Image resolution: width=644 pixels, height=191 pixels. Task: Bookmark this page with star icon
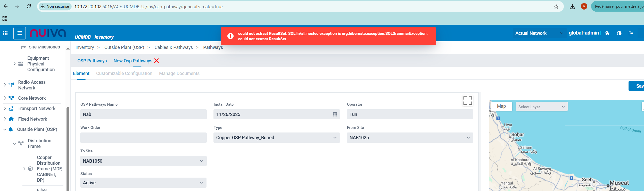click(x=556, y=6)
